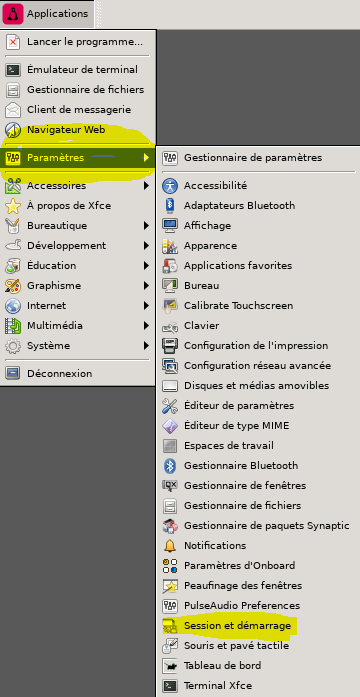
Task: Click the Applications favorites icon
Action: 170,265
